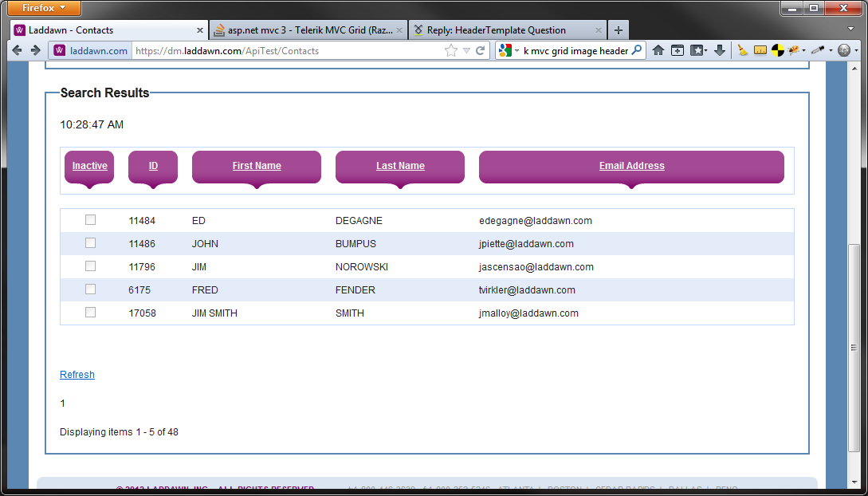Click the scrollbar up arrow
The image size is (868, 496).
(854, 68)
